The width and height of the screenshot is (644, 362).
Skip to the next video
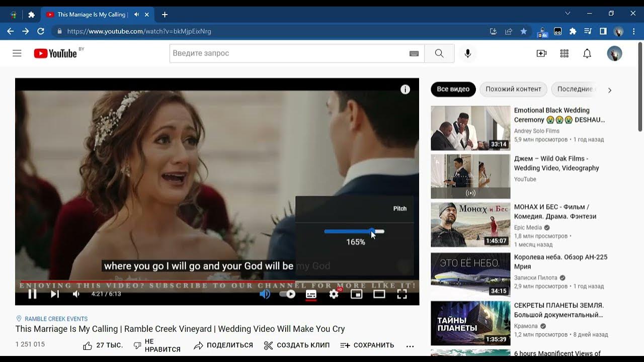pos(55,294)
